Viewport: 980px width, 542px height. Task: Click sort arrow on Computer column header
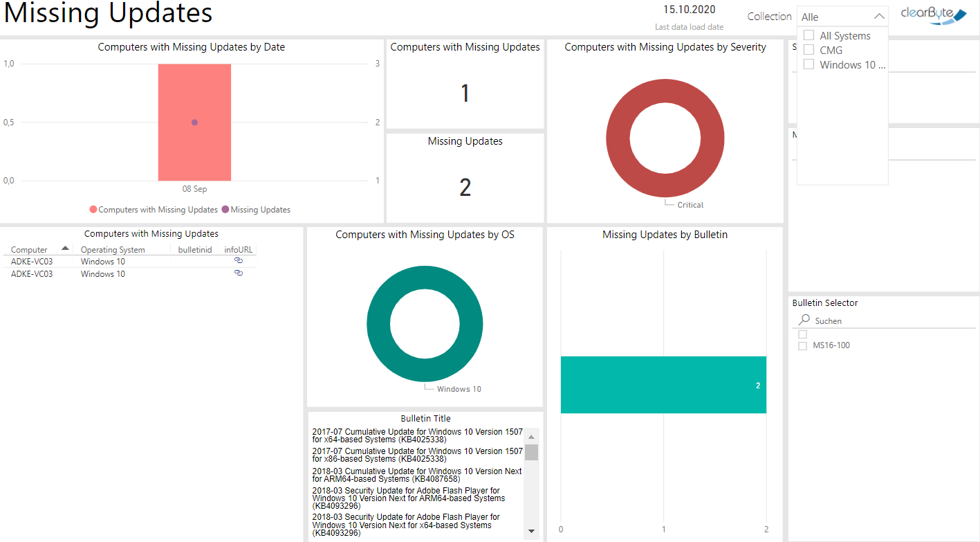[x=65, y=248]
